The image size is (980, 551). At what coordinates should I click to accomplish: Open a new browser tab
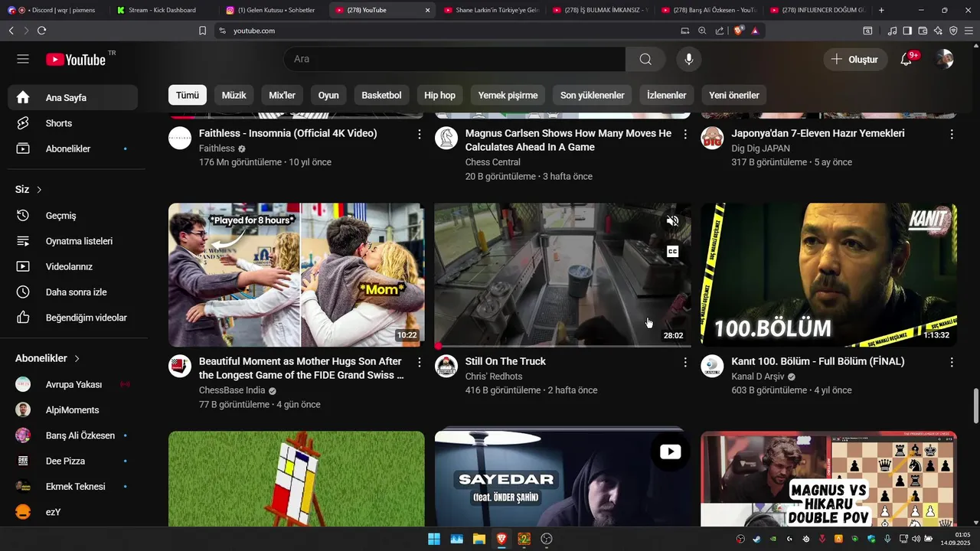point(882,10)
